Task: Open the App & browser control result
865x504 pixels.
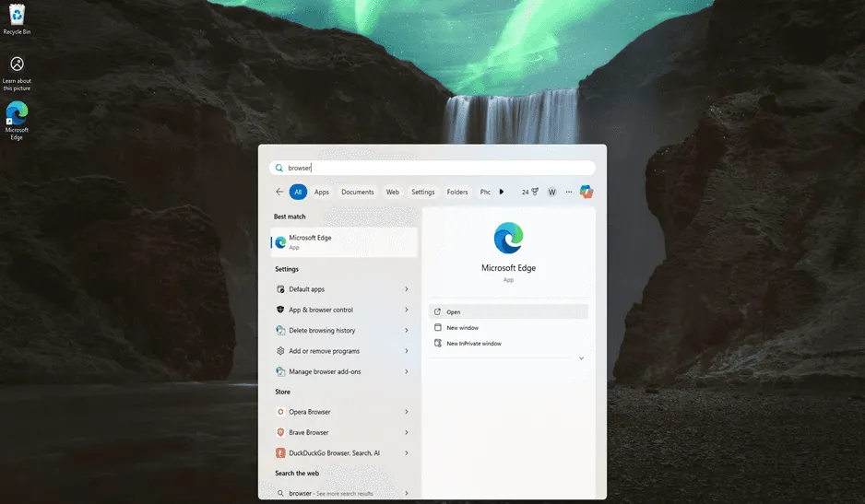Action: [x=344, y=310]
